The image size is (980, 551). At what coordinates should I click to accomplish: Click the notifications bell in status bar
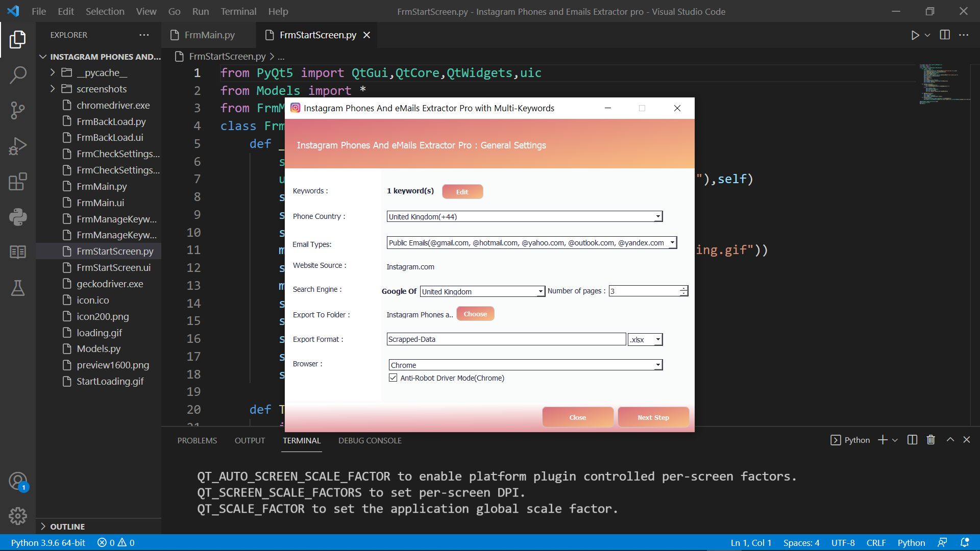965,542
